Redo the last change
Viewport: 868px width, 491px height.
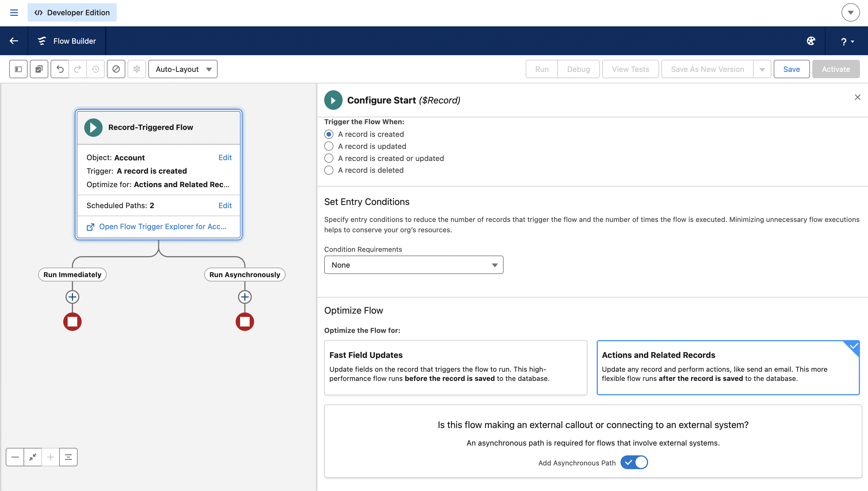pos(78,69)
